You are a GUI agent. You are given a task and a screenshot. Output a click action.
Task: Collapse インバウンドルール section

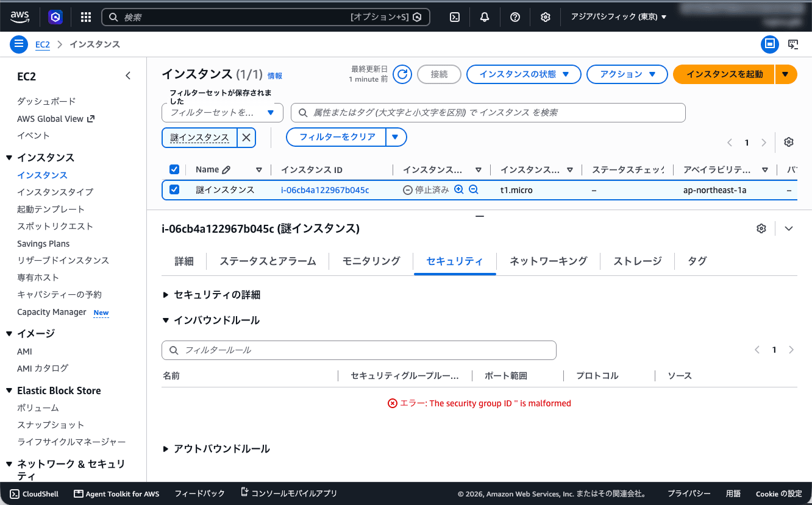coord(211,320)
